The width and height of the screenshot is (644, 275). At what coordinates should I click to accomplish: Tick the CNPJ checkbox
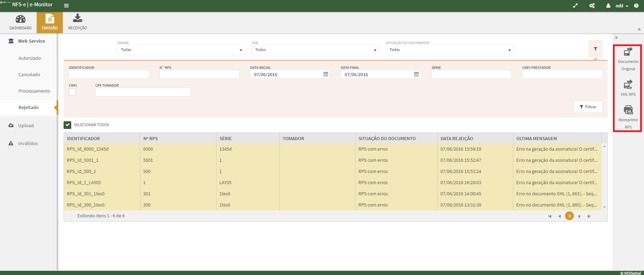(72, 92)
